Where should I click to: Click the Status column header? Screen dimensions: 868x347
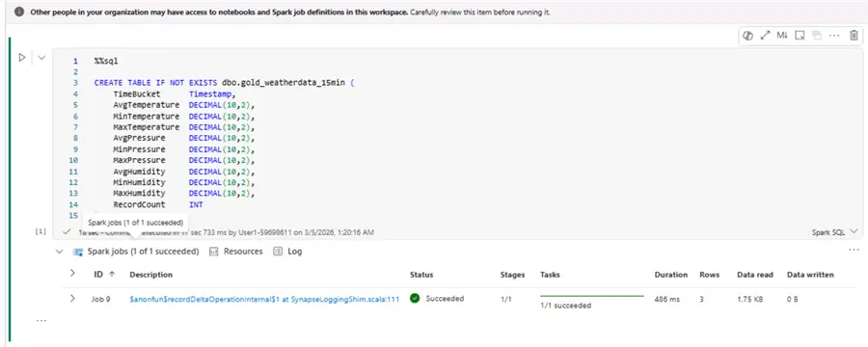[x=421, y=275]
